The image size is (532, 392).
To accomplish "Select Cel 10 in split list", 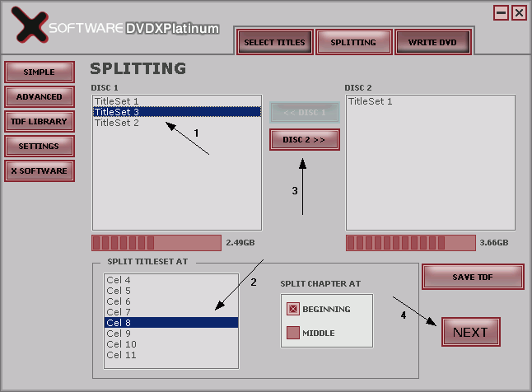I will tap(122, 344).
